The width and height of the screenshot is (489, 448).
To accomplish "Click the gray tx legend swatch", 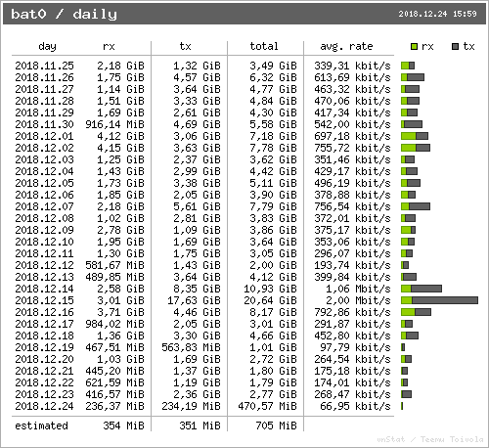I will click(x=456, y=47).
